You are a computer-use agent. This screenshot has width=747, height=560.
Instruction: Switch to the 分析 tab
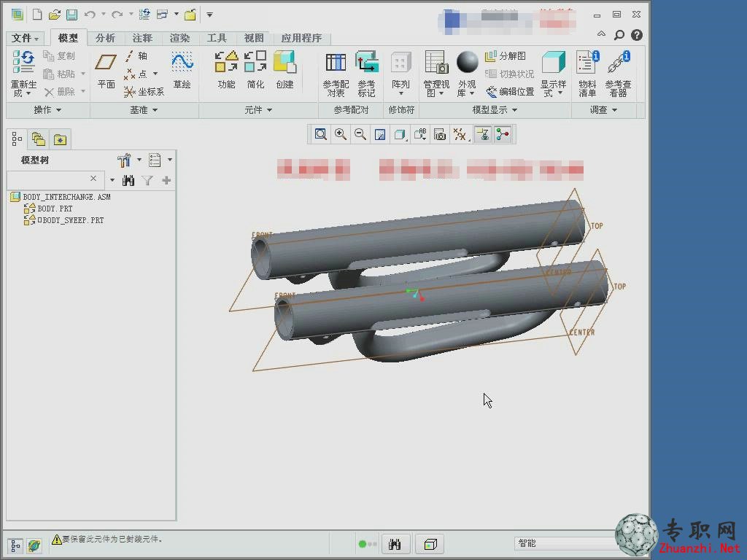click(x=105, y=38)
